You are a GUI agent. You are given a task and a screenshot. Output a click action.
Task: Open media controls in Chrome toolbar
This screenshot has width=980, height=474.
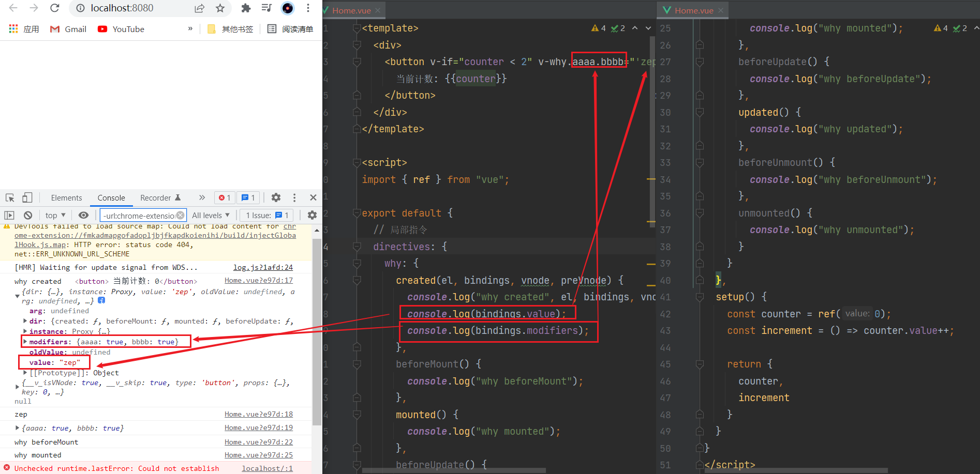(x=266, y=8)
